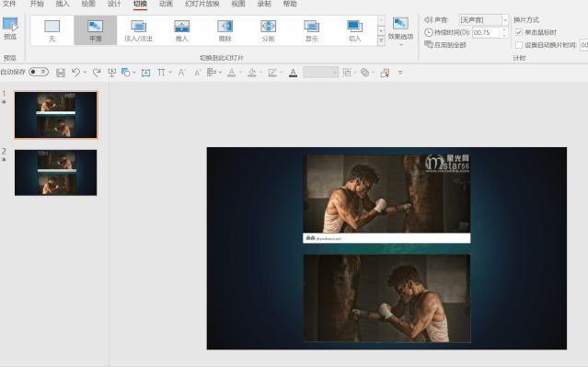Open the Shapes dropdown arrow

[134, 73]
